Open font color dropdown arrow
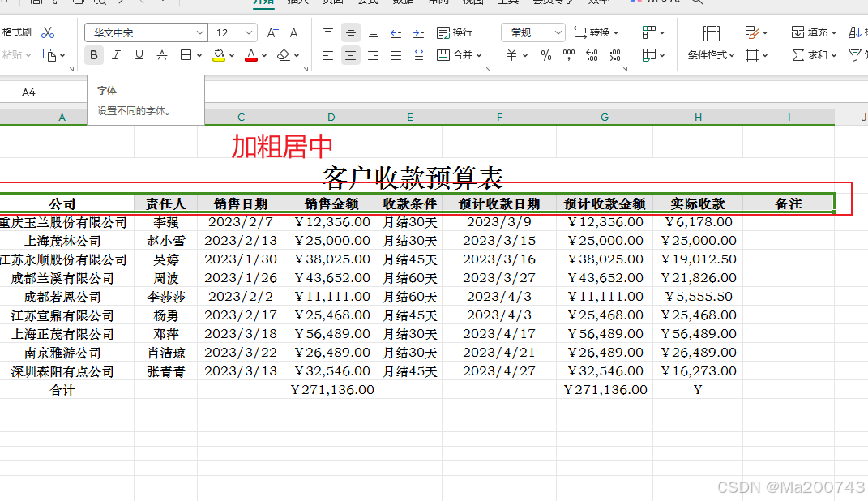868x501 pixels. point(264,55)
